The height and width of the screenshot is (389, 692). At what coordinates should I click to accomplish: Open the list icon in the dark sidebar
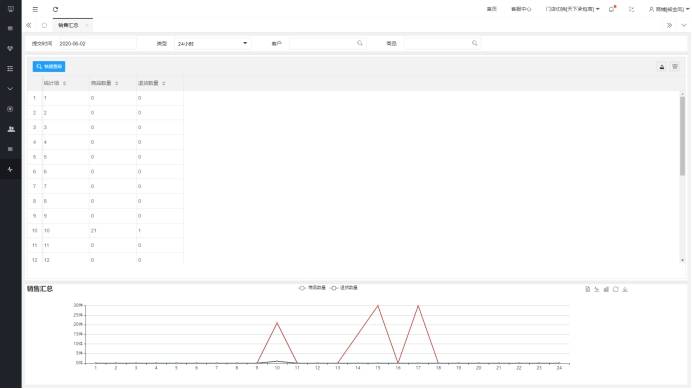coord(10,68)
